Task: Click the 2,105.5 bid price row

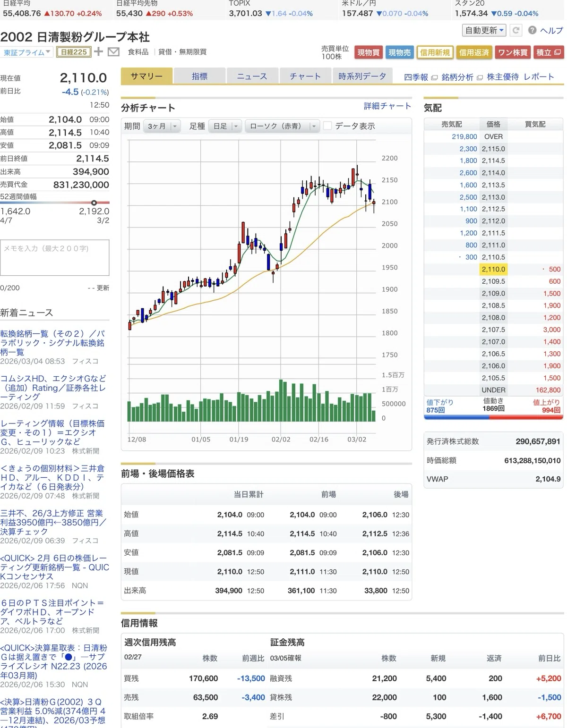Action: (493, 378)
